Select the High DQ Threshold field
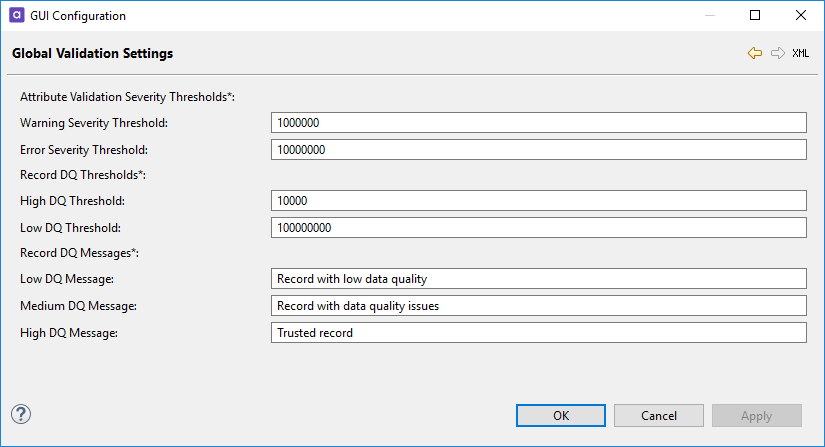825x447 pixels. [x=538, y=201]
